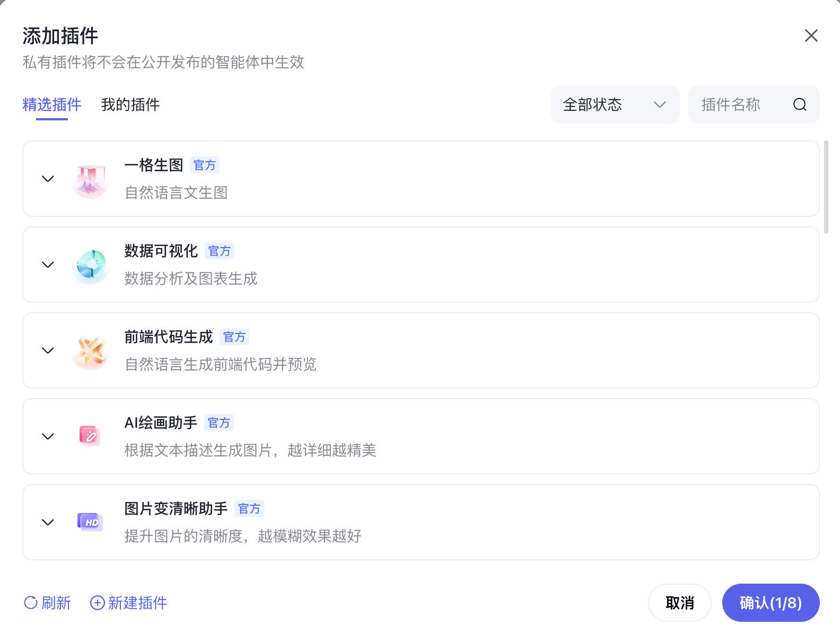
Task: Click the 新建插件 link
Action: 129,603
